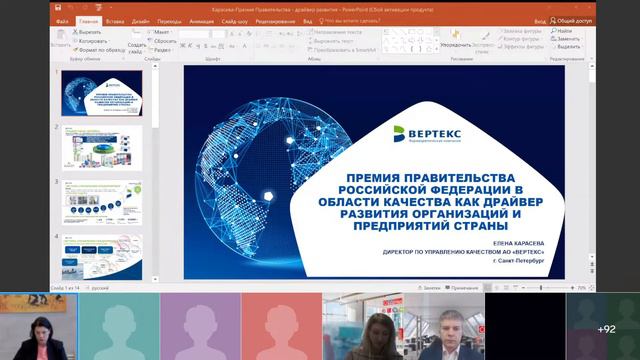This screenshot has height=360, width=640.
Task: Click the Вход sign-in link
Action: click(540, 21)
